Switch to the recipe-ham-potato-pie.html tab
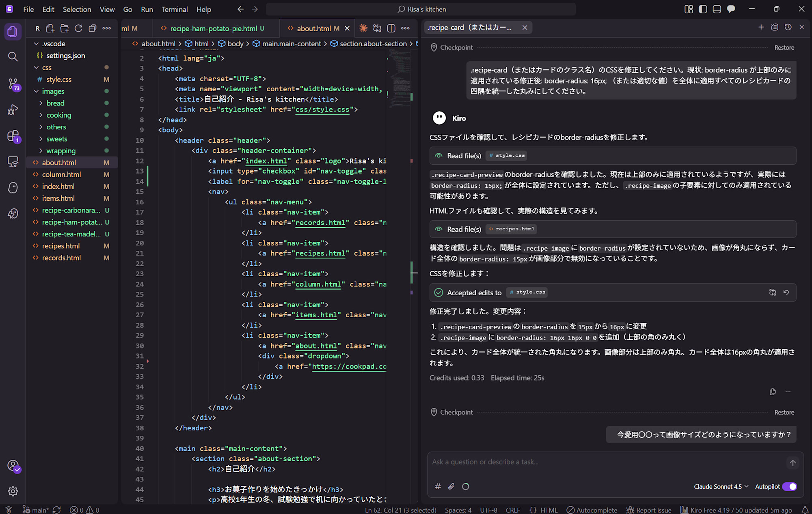The width and height of the screenshot is (812, 514). [x=214, y=28]
